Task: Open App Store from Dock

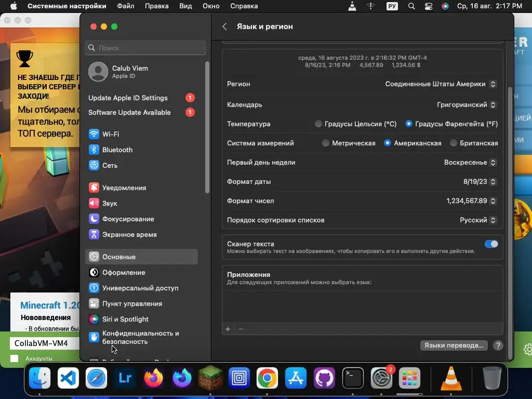Action: (296, 378)
